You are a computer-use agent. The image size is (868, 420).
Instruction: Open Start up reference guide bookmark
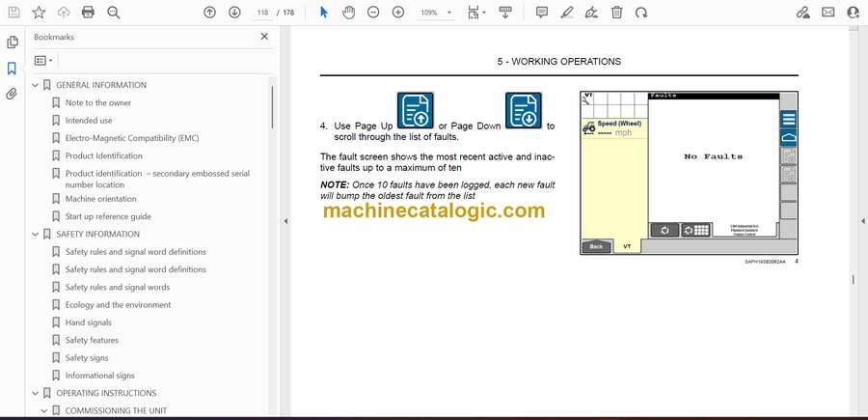tap(108, 216)
